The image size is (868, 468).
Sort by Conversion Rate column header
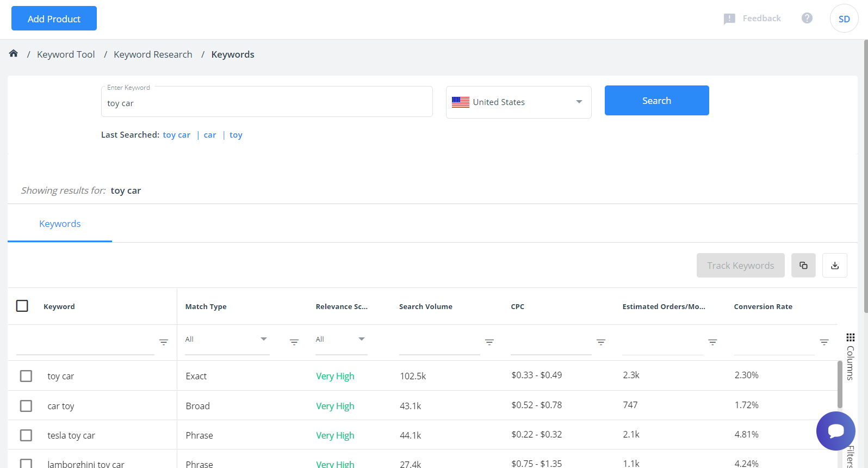(763, 306)
